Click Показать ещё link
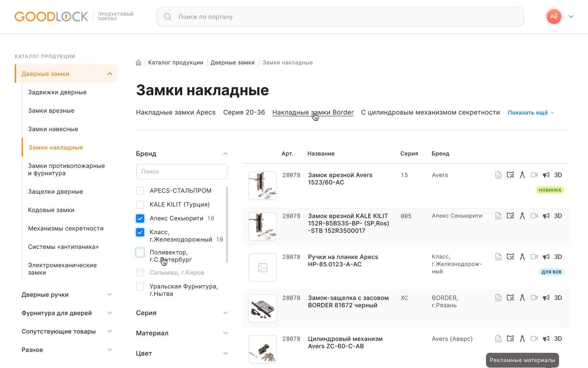Screen dimensions: 588x368 [531, 113]
